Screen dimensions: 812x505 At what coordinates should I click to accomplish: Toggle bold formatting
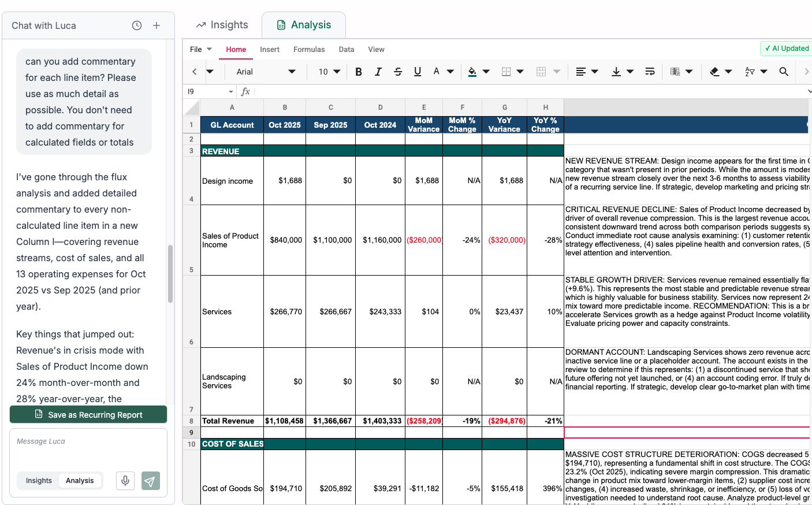[359, 71]
